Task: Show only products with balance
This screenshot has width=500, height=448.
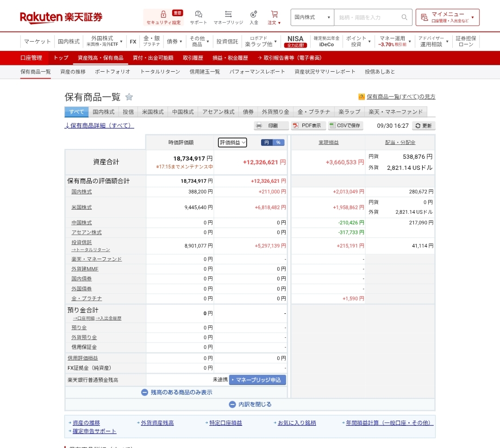Action: pyautogui.click(x=177, y=392)
